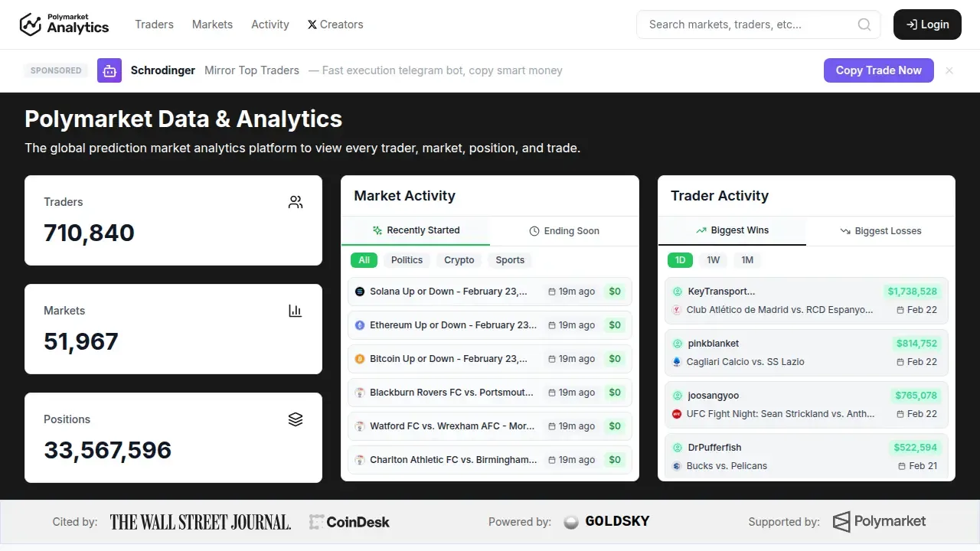Click the Traders people icon
Viewport: 980px width, 551px height.
[x=296, y=202]
